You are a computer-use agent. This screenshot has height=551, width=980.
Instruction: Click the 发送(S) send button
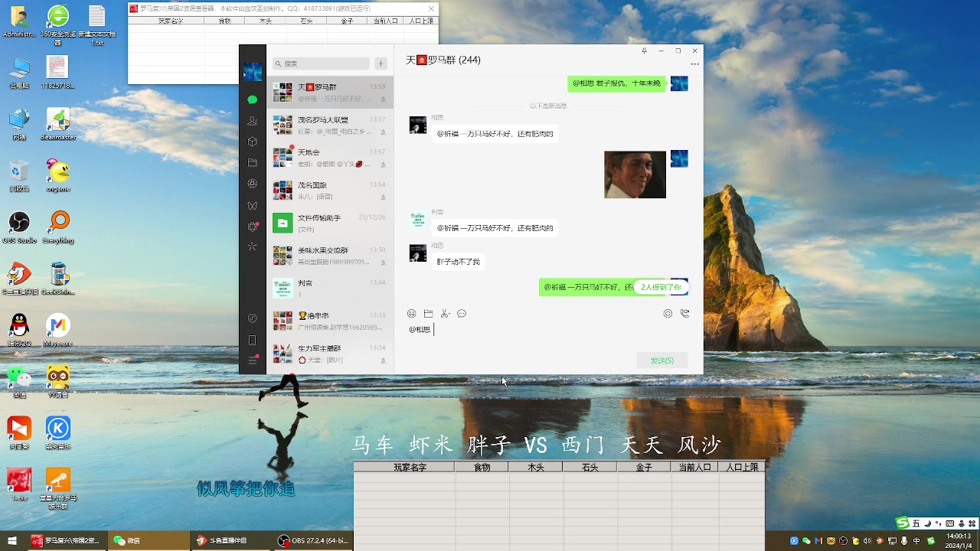click(661, 360)
